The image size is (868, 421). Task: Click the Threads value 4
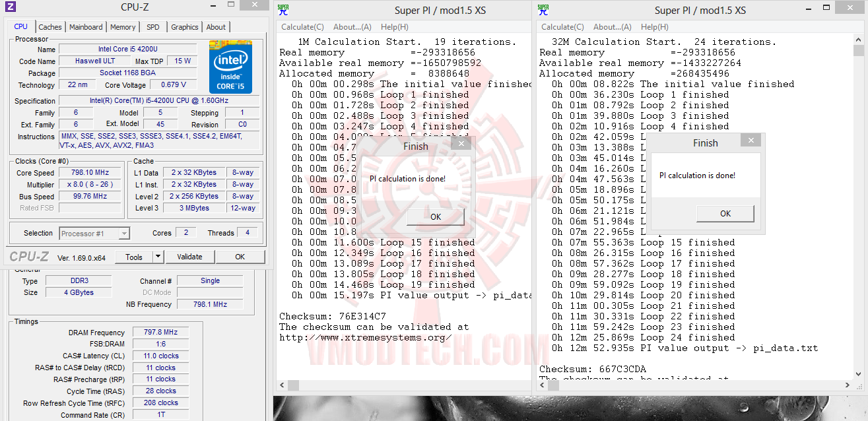(x=248, y=233)
